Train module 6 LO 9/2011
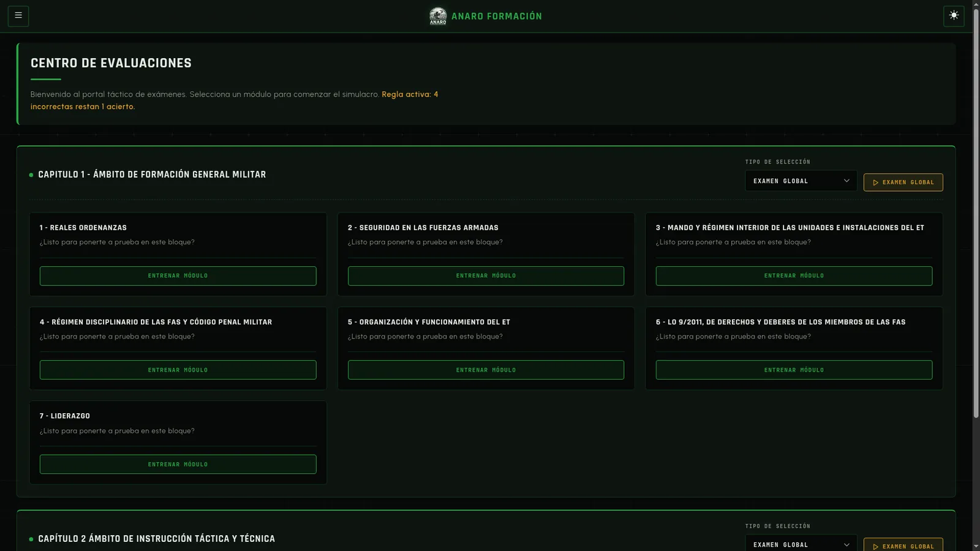Screen dimensions: 980x551 click(794, 370)
